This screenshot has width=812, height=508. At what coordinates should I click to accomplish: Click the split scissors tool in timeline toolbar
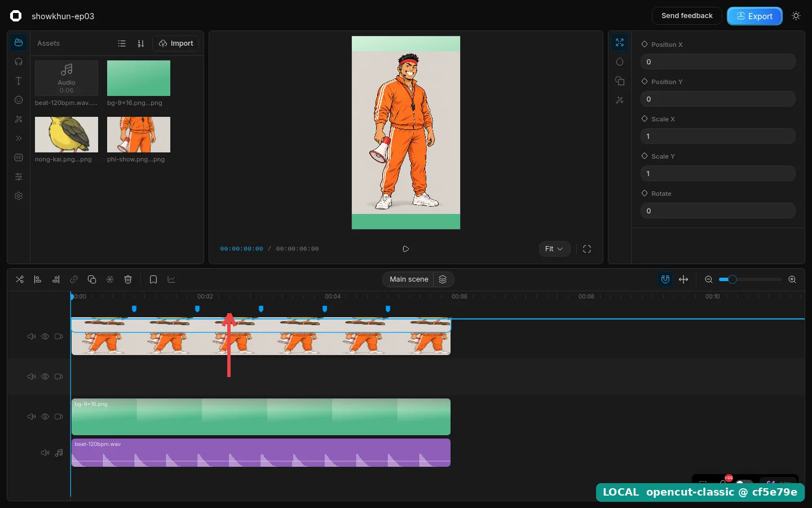coord(20,279)
